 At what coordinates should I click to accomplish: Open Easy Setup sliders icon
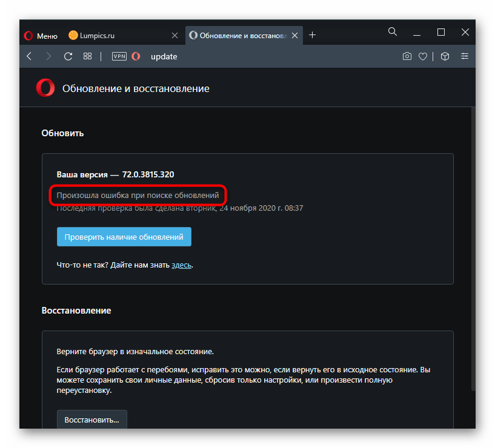click(465, 56)
